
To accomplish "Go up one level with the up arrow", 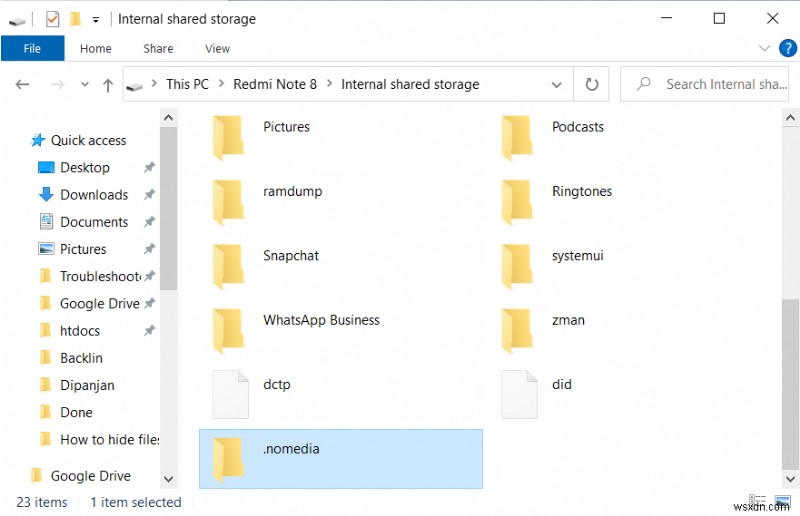I will click(108, 85).
